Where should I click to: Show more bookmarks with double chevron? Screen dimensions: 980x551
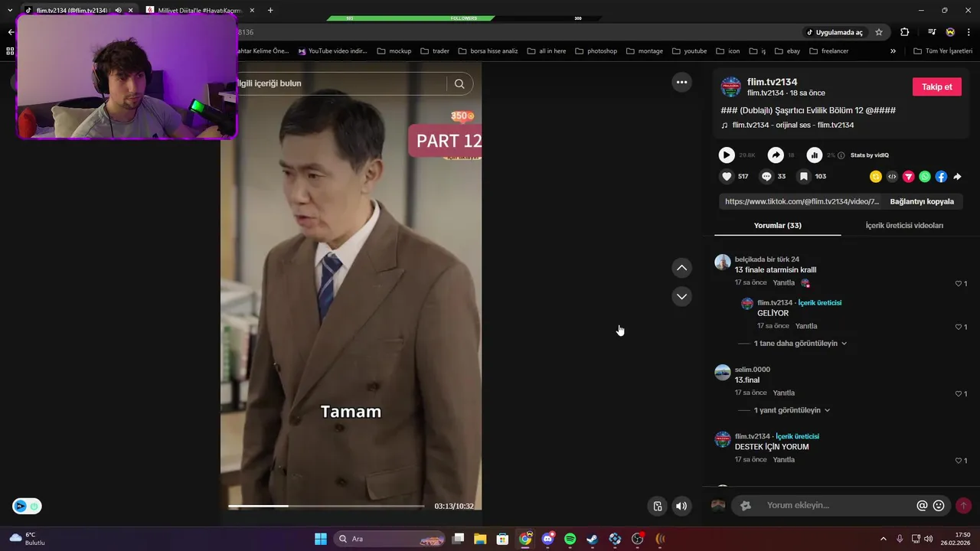(893, 51)
